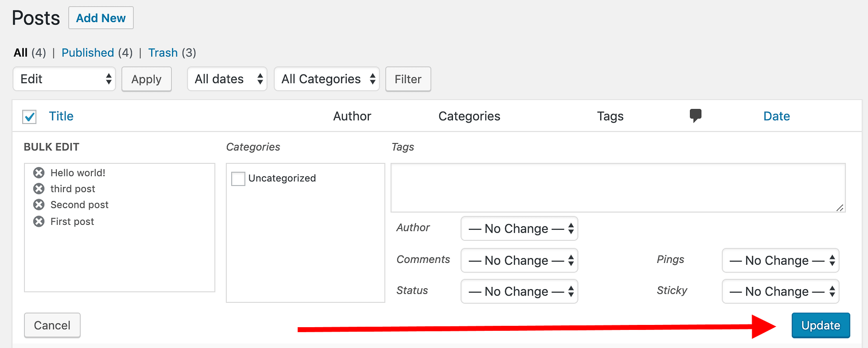
Task: Sort posts by the Date column
Action: (x=776, y=116)
